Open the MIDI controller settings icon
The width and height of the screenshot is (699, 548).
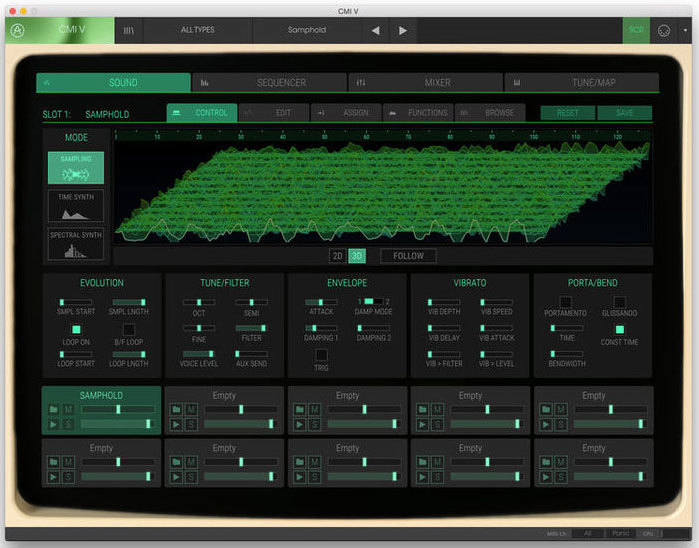pyautogui.click(x=663, y=30)
